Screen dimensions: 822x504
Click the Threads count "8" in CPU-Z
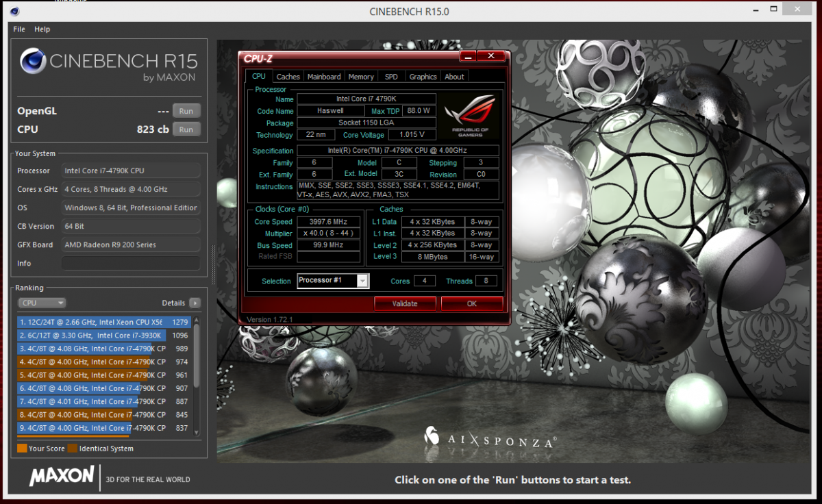point(486,281)
